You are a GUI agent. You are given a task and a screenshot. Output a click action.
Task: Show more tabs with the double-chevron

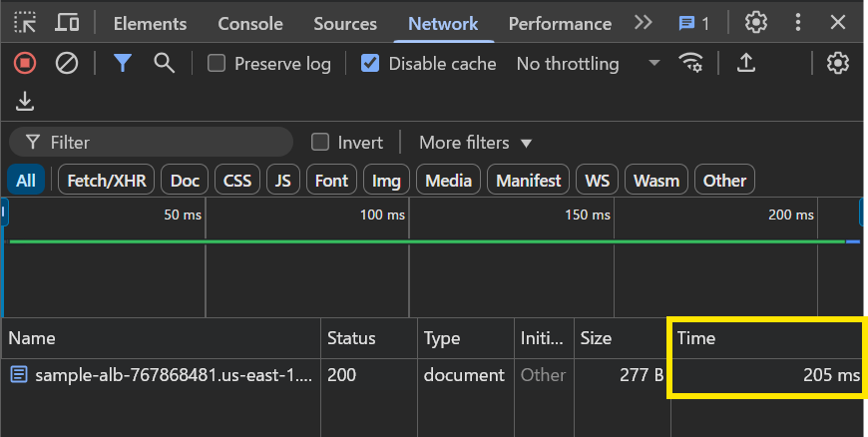coord(643,23)
